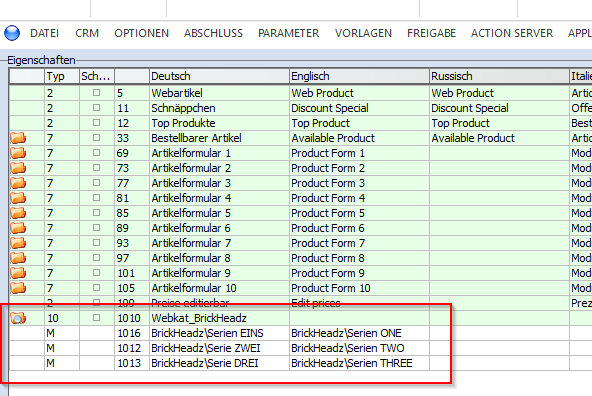Click folder icon of Artikelformular 10 row
Viewport: 592px width, 396px height.
point(18,288)
